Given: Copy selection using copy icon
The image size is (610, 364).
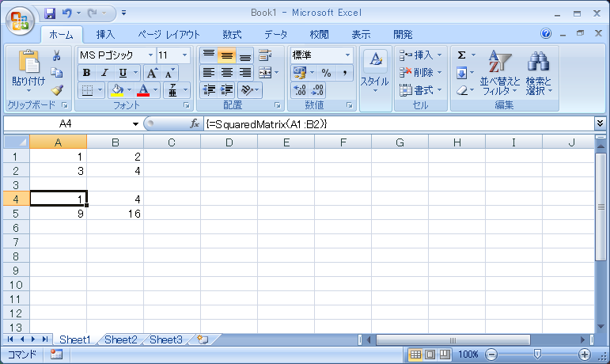Looking at the screenshot, I should (x=57, y=73).
